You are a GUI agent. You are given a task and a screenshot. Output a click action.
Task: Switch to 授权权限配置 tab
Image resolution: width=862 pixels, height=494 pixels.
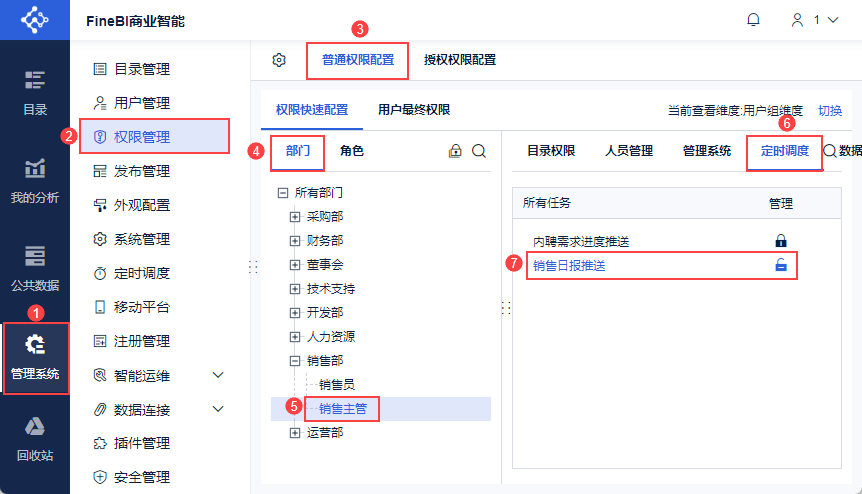(460, 60)
